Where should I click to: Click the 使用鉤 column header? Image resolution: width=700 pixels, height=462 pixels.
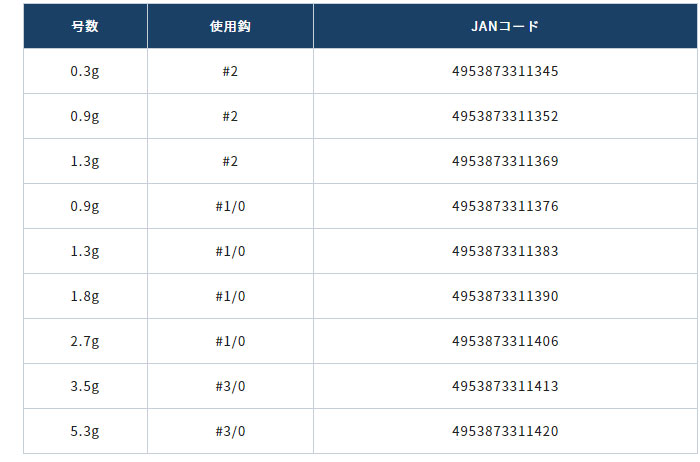(x=230, y=26)
